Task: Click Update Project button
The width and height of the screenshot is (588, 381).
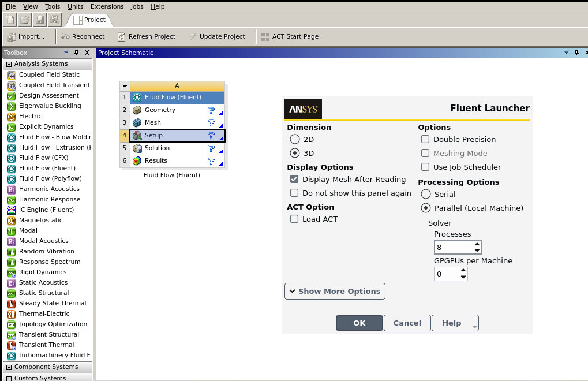Action: pyautogui.click(x=217, y=36)
